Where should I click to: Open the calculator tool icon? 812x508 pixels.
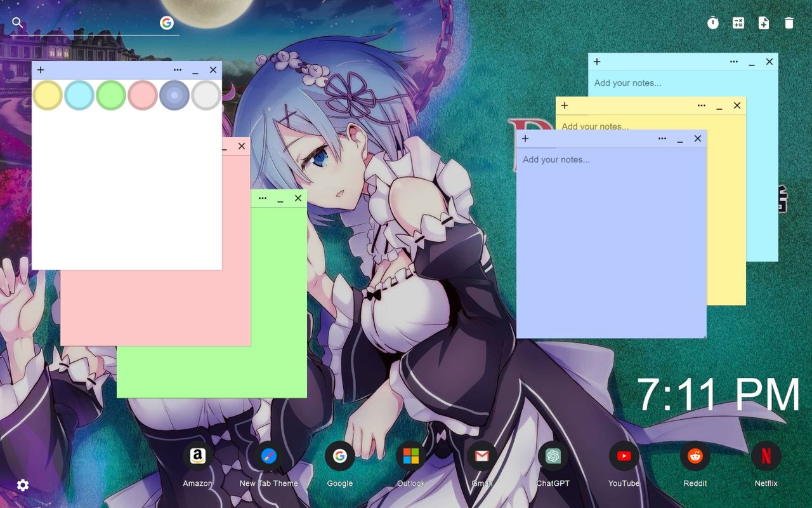[x=738, y=23]
